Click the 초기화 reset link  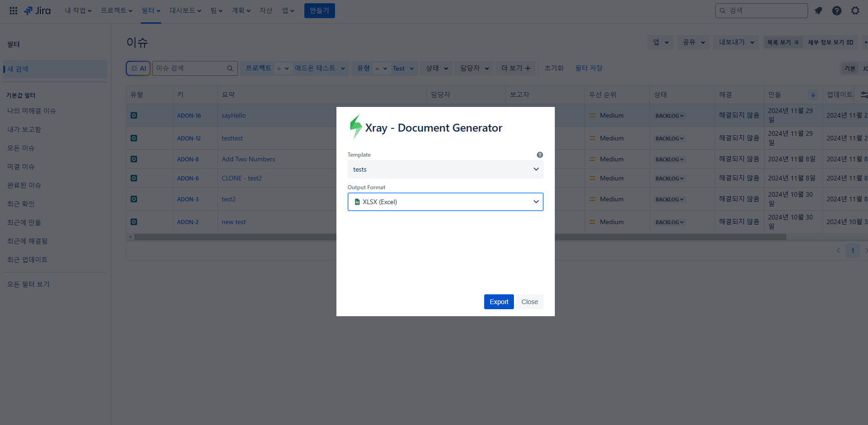pos(554,68)
